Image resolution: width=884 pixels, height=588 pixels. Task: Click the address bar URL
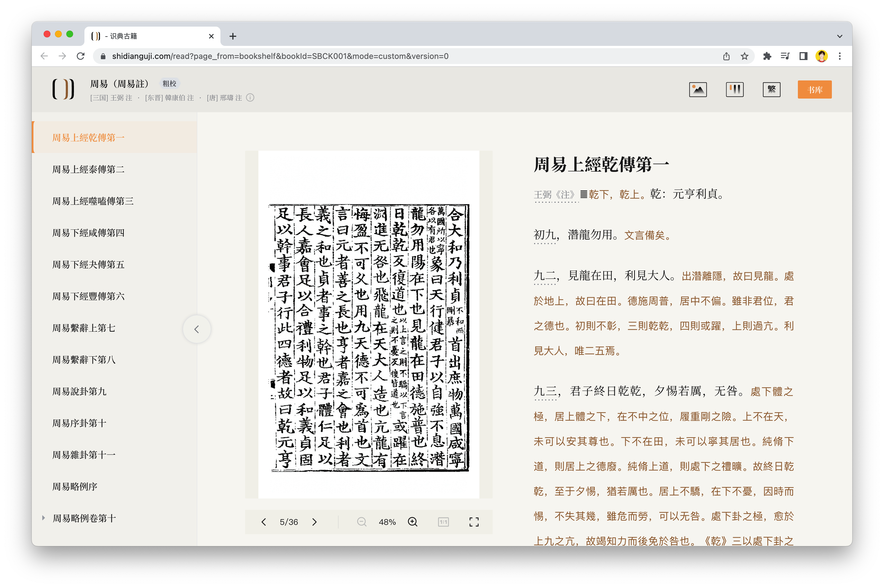click(x=280, y=56)
